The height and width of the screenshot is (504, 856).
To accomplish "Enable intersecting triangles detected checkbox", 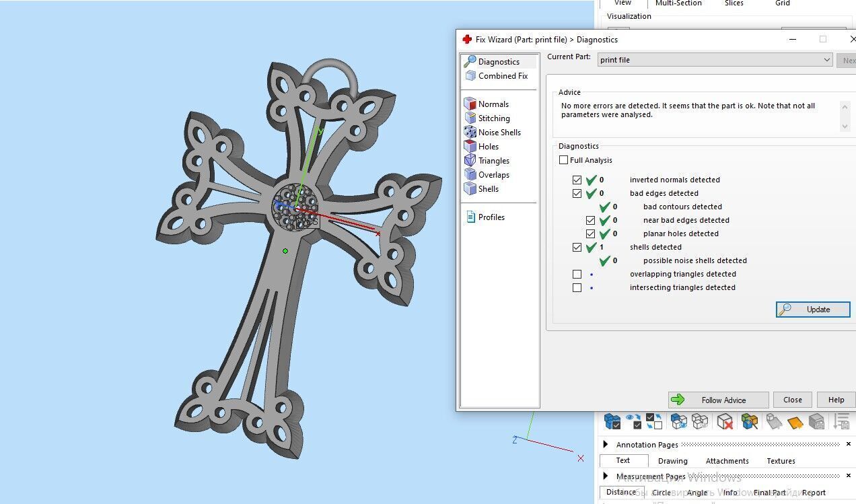I will (577, 287).
